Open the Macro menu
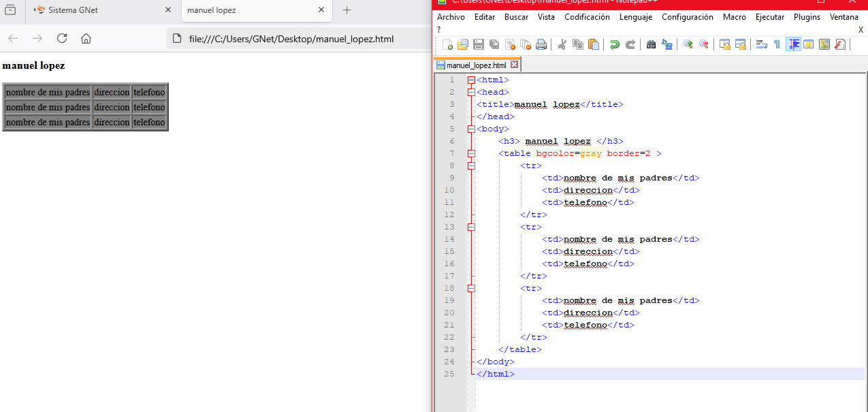The width and height of the screenshot is (868, 412). 735,17
